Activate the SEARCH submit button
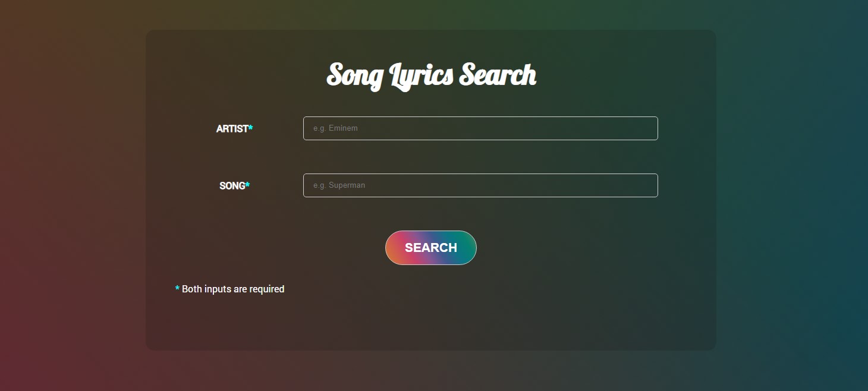Viewport: 868px width, 391px height. coord(431,248)
